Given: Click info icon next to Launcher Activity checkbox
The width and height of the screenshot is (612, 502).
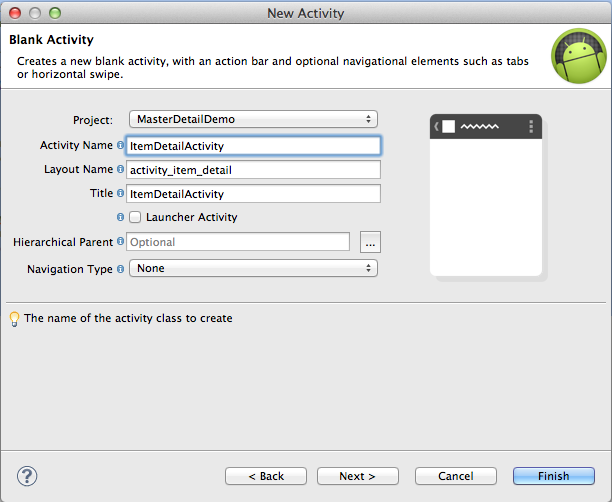Looking at the screenshot, I should [x=120, y=217].
